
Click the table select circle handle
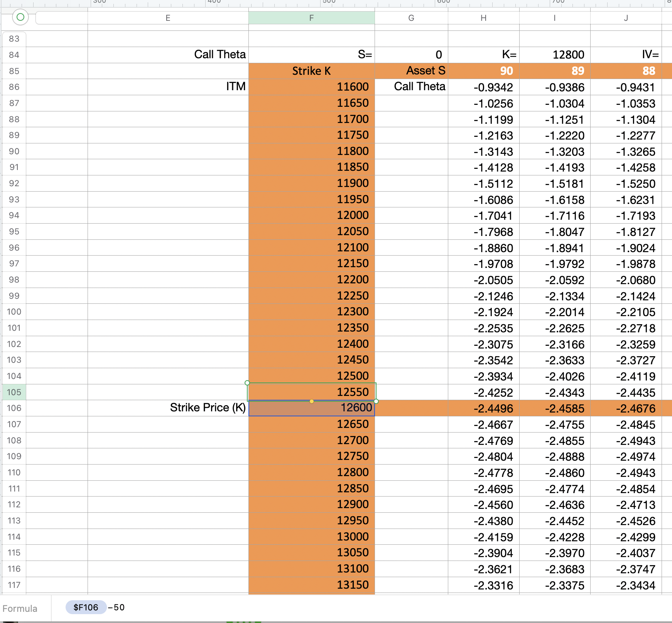20,17
